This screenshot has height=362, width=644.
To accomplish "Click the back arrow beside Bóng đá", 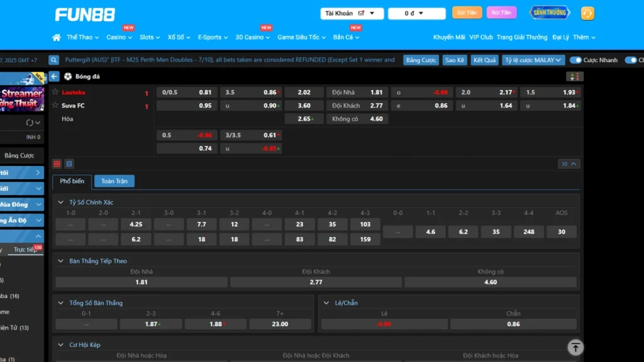I will 55,77.
